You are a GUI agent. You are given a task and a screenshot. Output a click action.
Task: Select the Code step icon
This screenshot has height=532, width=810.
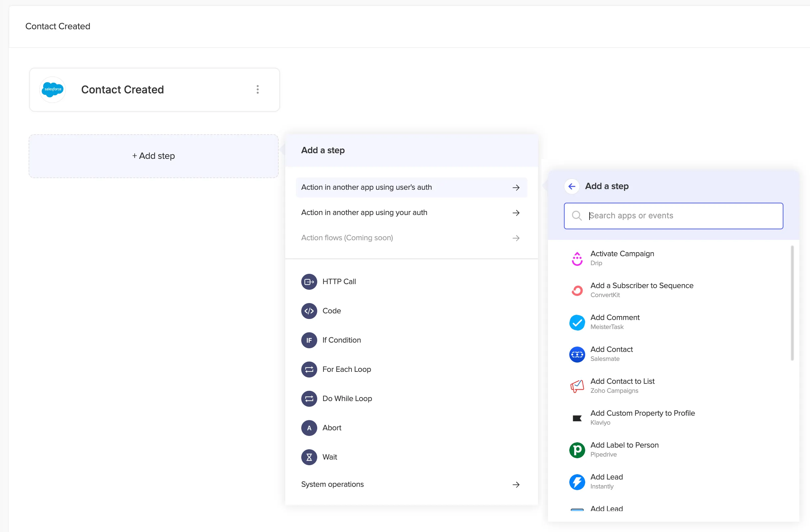[x=309, y=311]
